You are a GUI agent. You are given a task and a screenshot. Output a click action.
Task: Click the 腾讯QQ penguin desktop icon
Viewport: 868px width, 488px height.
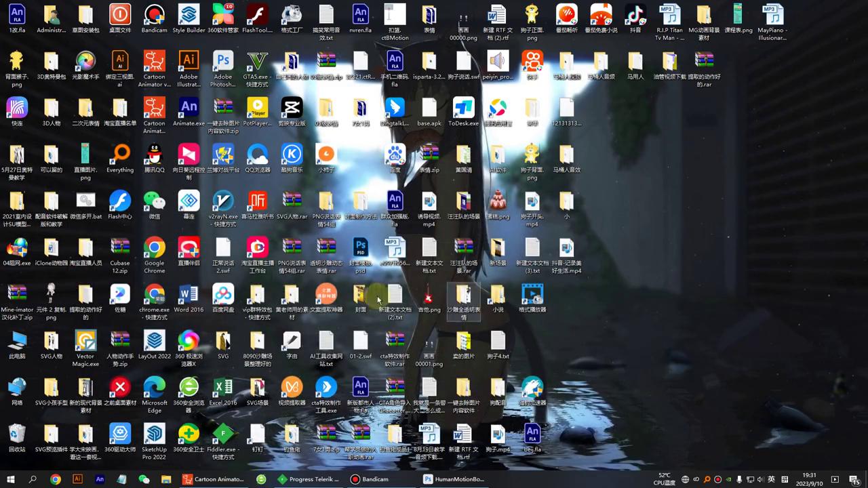[154, 155]
